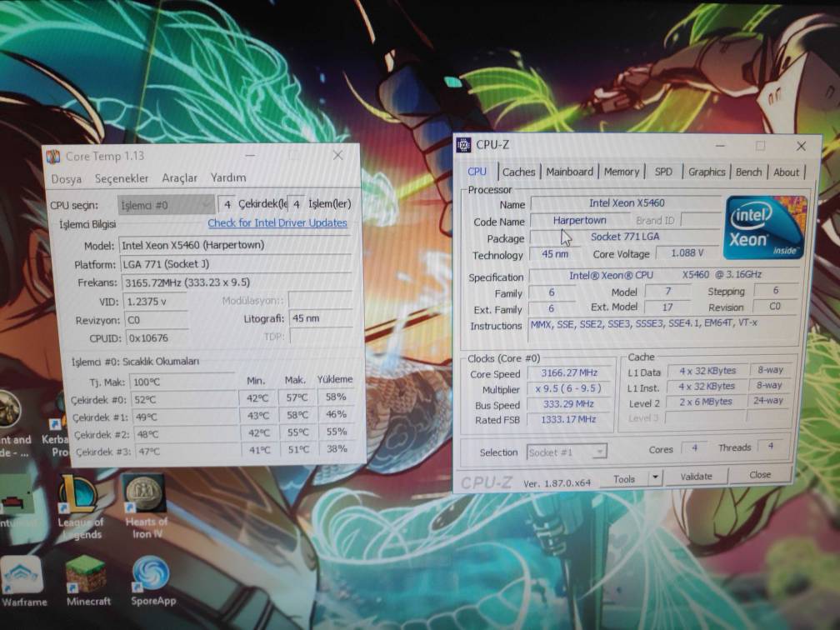The width and height of the screenshot is (840, 630).
Task: Click the Bus Speed value 333.29 MHz
Action: (567, 404)
